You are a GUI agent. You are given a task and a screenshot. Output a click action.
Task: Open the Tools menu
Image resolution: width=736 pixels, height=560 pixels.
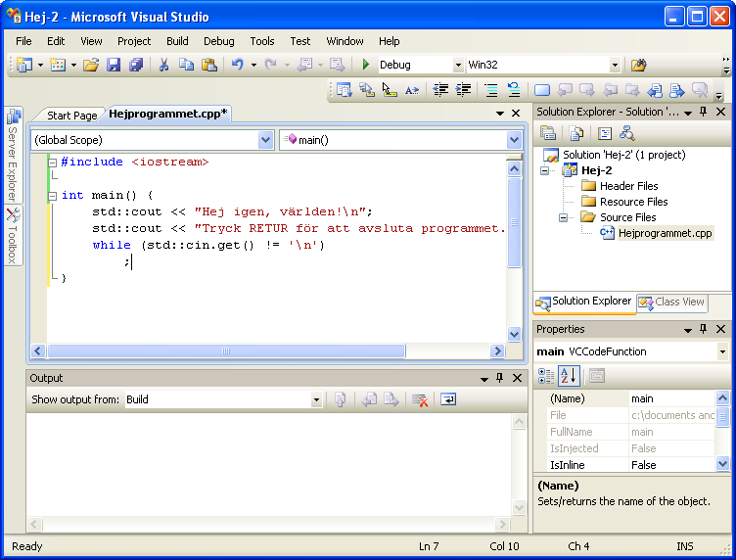[x=262, y=41]
